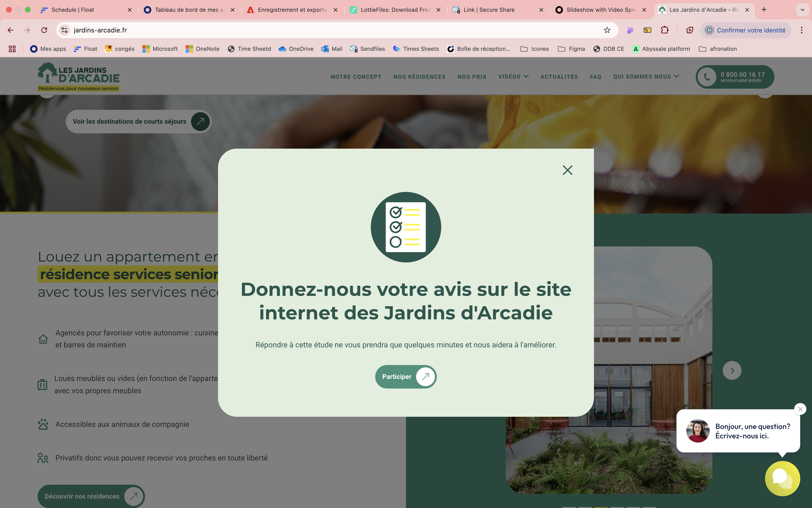Open the Extensions puzzle icon
This screenshot has width=812, height=508.
(x=664, y=30)
